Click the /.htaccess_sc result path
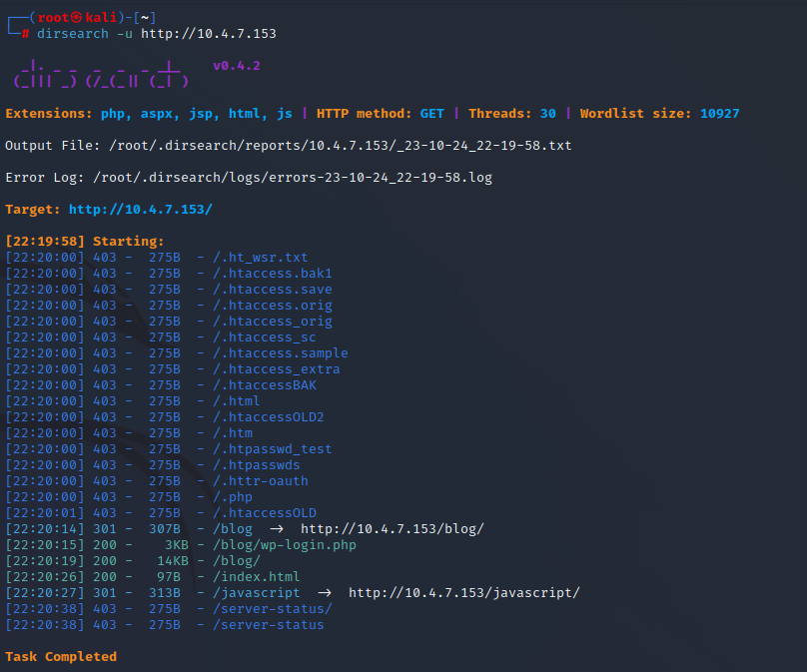807x672 pixels. point(265,337)
